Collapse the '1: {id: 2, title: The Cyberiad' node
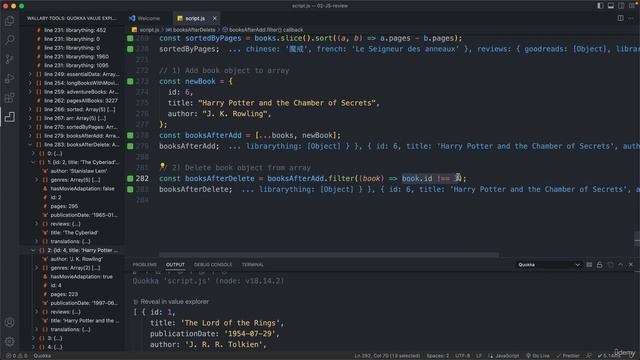 click(x=33, y=162)
